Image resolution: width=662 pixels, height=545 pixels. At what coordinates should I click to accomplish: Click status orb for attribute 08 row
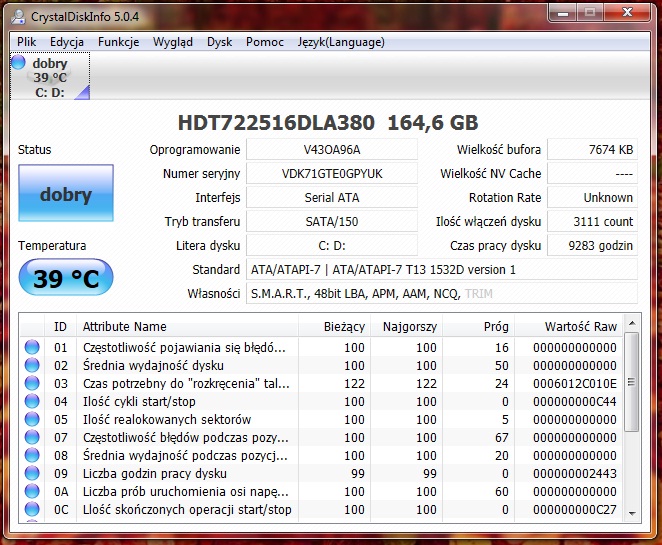(x=32, y=455)
